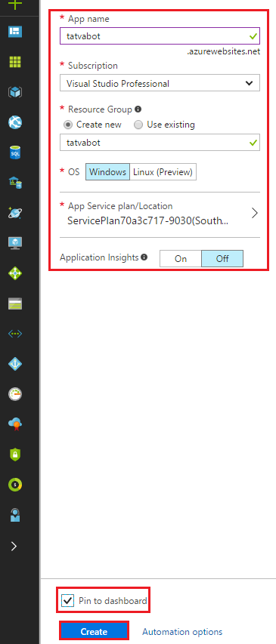The height and width of the screenshot is (644, 276).
Task: Toggle Pin to dashboard checkbox
Action: point(67,600)
